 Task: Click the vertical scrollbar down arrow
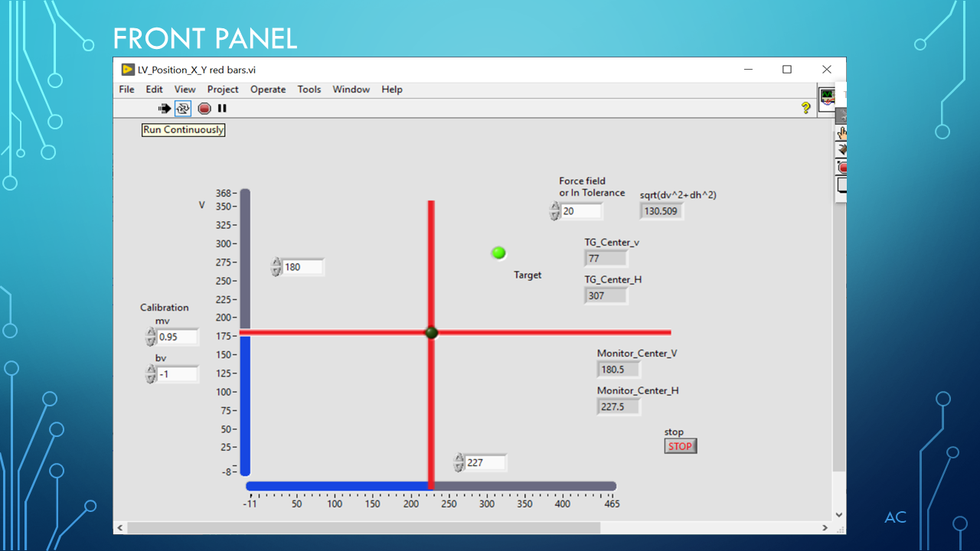click(x=839, y=515)
